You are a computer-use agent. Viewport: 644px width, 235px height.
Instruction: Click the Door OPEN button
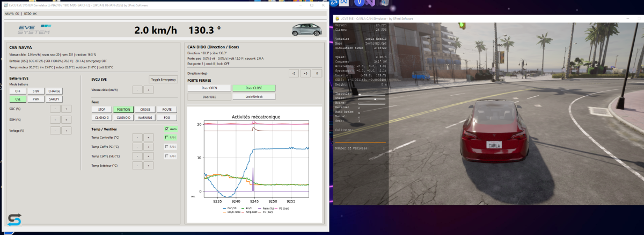pos(209,88)
